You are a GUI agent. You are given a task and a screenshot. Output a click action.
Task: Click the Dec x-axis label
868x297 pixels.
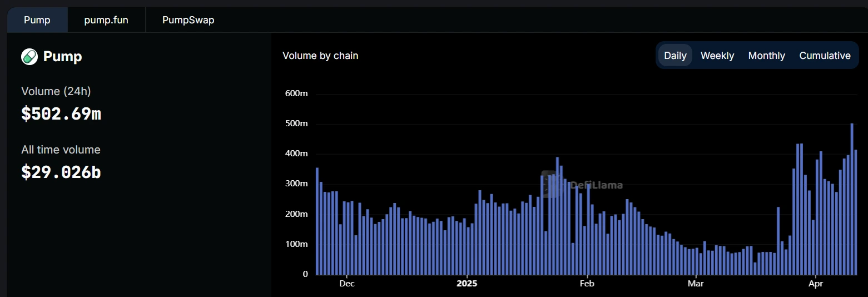[x=347, y=284]
